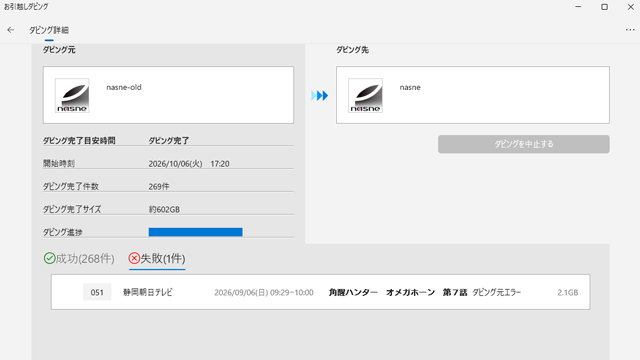Click the destination nasne device logo
640x360 pixels.
365,96
